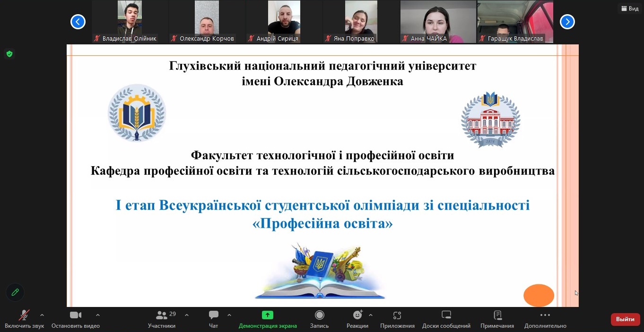This screenshot has height=332, width=644.
Task: Turn off camera with Остановить видео
Action: click(x=76, y=315)
